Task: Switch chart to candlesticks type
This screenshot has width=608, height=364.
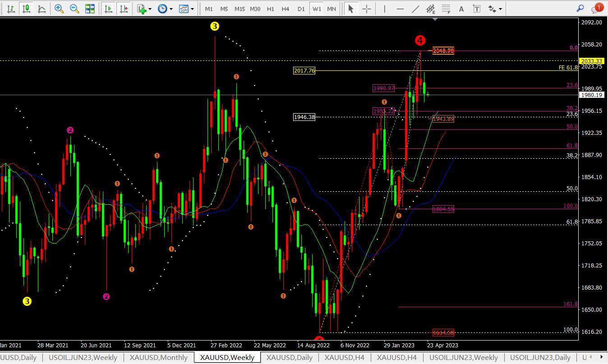Action: pos(27,9)
